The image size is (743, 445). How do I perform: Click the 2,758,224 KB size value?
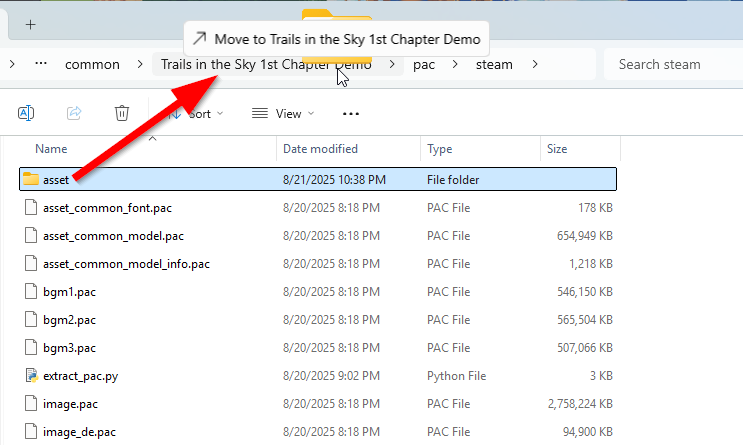click(580, 404)
